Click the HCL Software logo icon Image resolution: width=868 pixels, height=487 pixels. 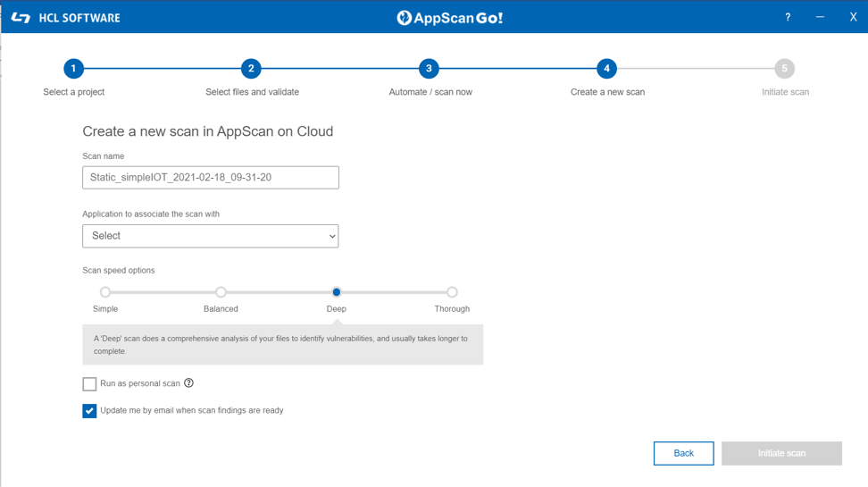point(21,18)
